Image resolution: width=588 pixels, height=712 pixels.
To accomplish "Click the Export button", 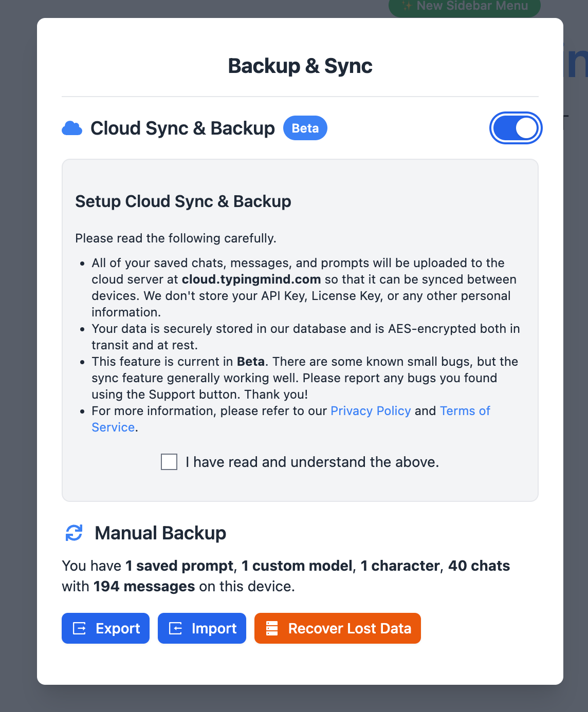I will click(x=105, y=628).
